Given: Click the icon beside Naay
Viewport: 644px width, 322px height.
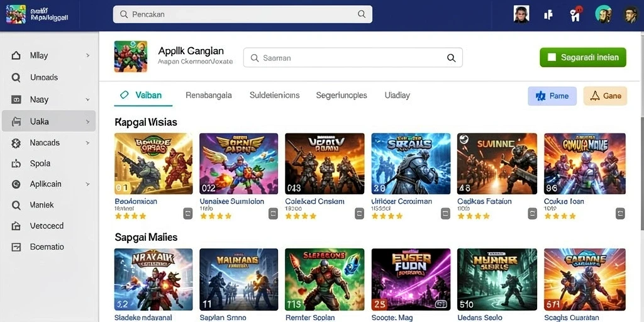Looking at the screenshot, I should (x=16, y=99).
